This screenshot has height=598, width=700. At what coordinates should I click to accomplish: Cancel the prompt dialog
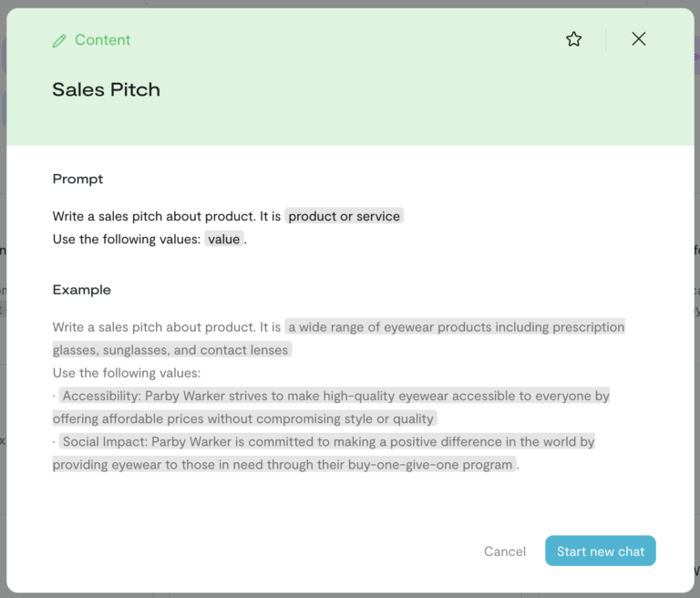pyautogui.click(x=505, y=552)
